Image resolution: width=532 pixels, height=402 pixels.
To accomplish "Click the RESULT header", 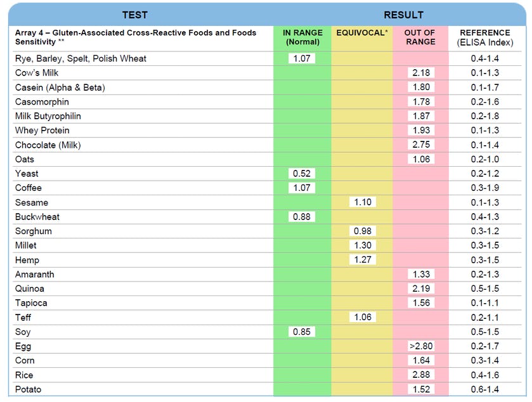I will click(403, 15).
